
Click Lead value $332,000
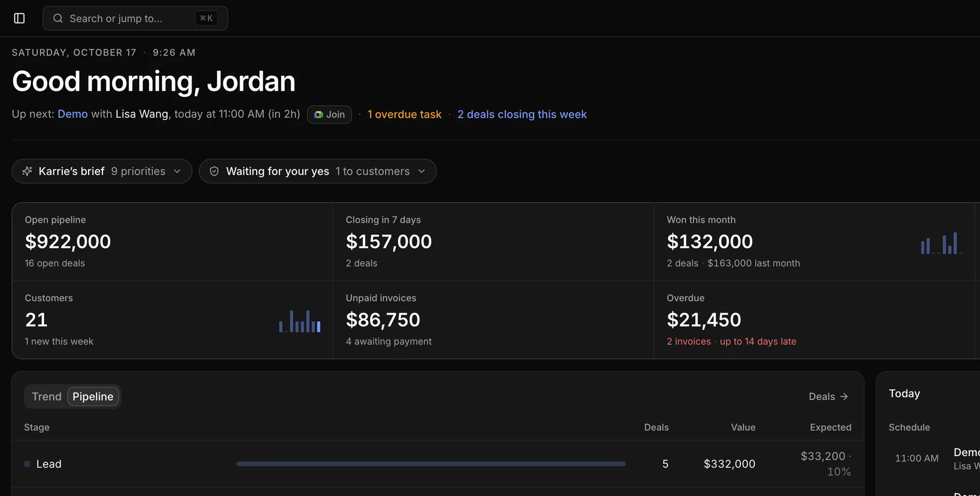coord(730,464)
